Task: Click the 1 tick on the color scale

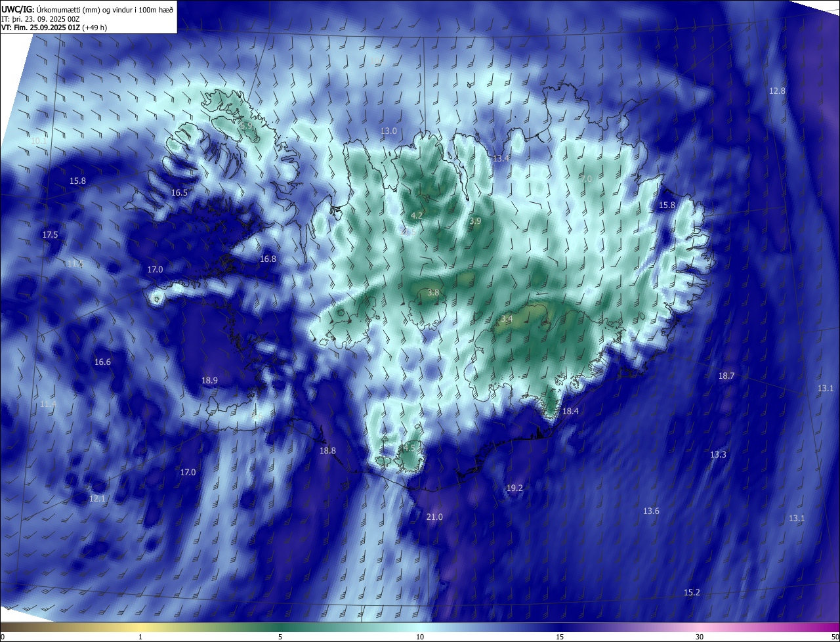Action: pos(140,637)
